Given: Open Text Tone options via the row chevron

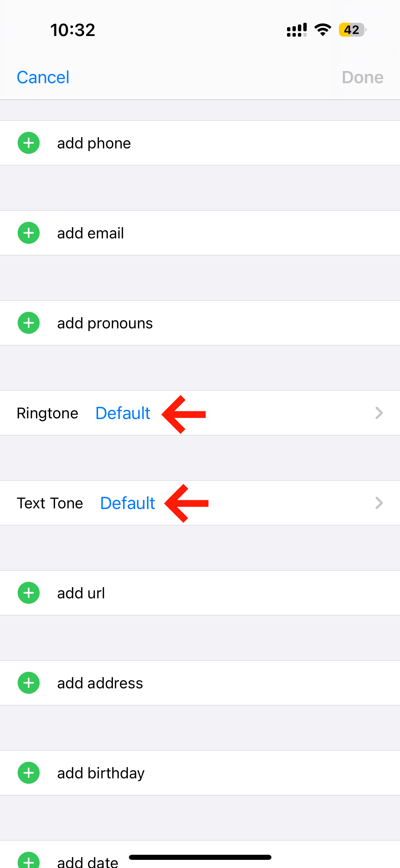Looking at the screenshot, I should coord(379,503).
